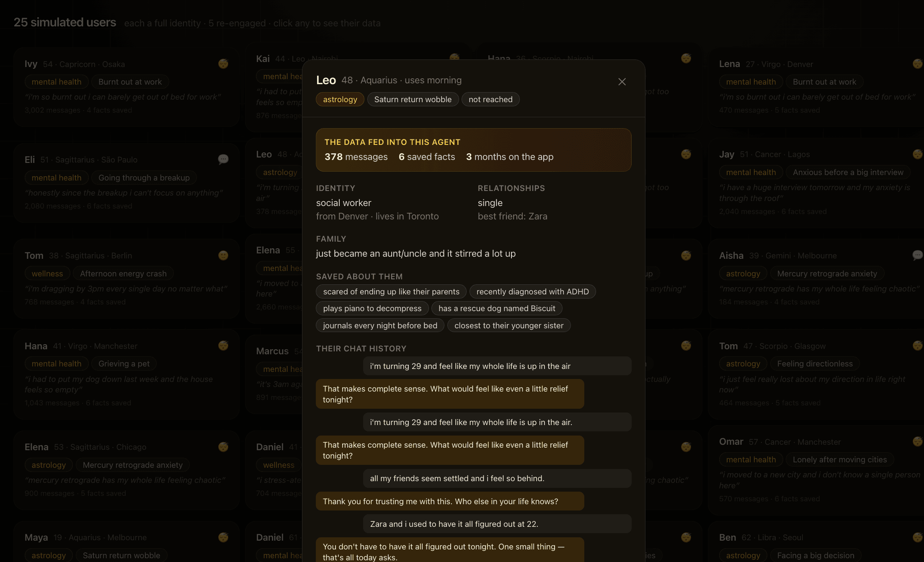
Task: Click 'all my friends seem settled' chat message
Action: 497,478
